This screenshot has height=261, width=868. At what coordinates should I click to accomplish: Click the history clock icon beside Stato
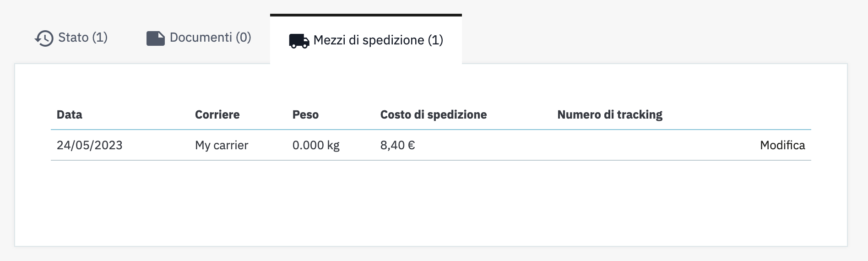(x=44, y=38)
